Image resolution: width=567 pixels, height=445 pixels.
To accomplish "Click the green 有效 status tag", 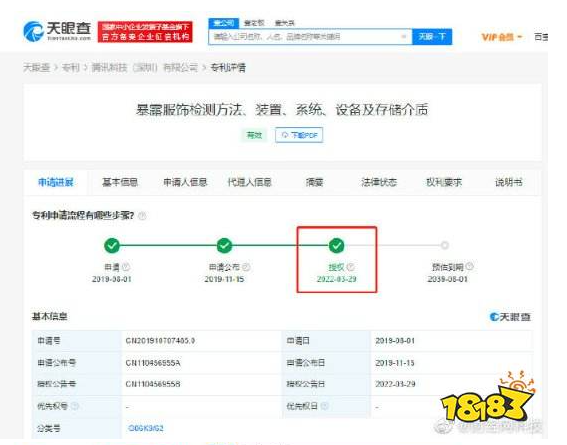I will 254,135.
